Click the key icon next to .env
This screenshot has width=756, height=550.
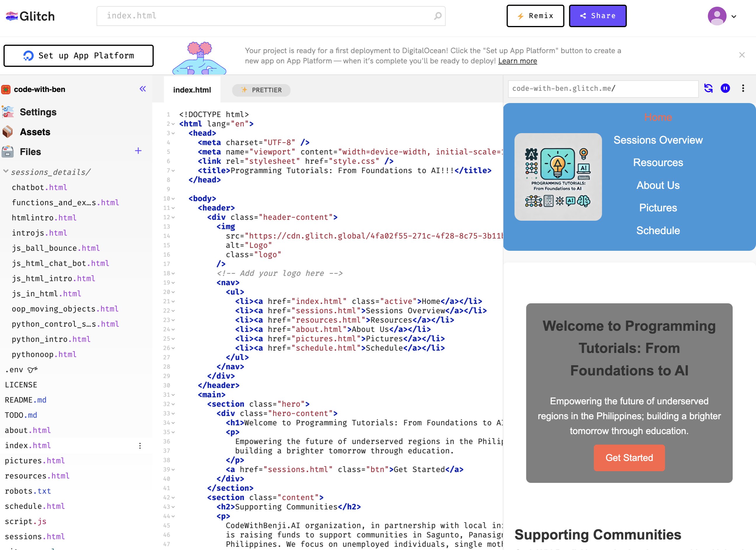pos(32,370)
